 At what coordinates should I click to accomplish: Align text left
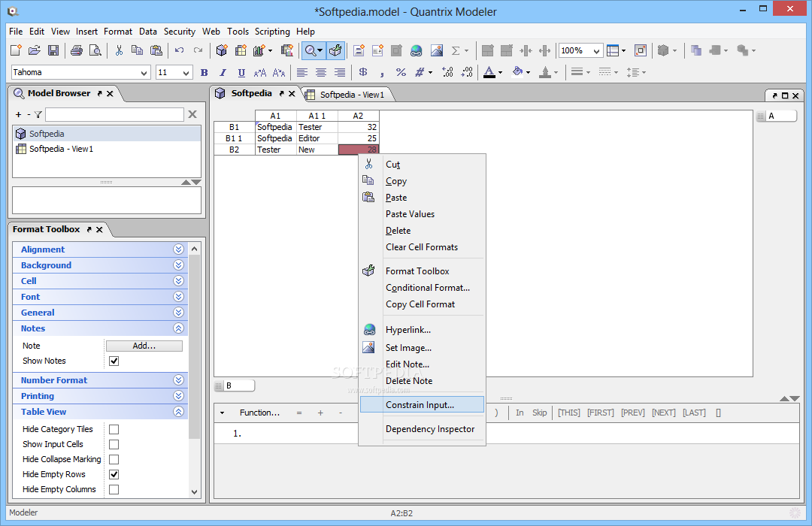click(x=302, y=72)
